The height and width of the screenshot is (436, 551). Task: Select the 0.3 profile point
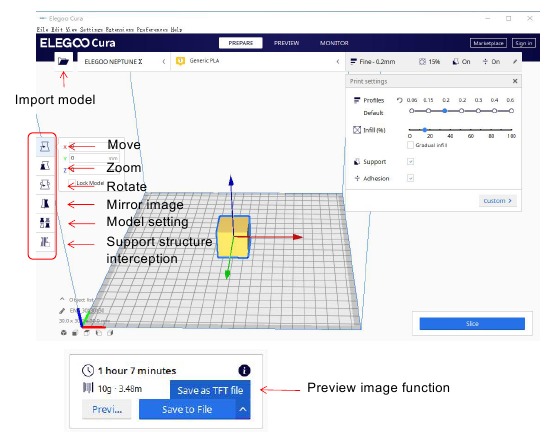(x=478, y=111)
